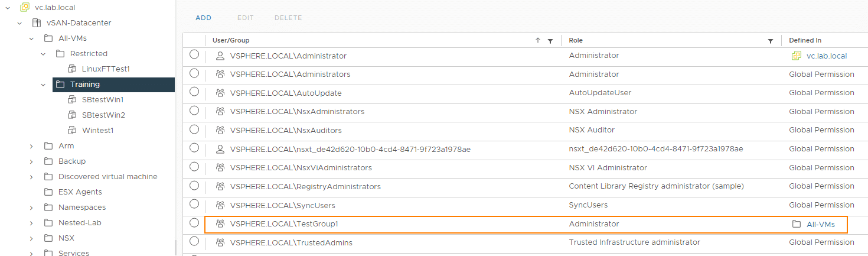This screenshot has height=256, width=868.
Task: Click the Role column filter icon
Action: 771,41
